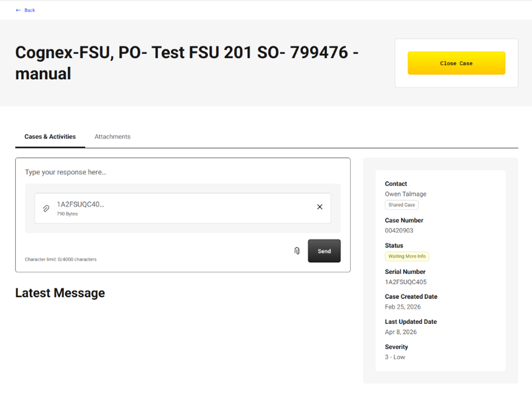Screen dimensions: 532x395
Task: Open the Cases & Activities tab
Action: coord(50,137)
